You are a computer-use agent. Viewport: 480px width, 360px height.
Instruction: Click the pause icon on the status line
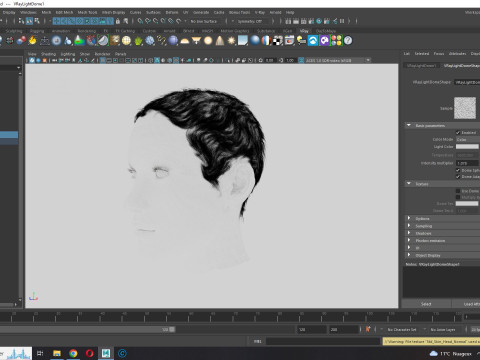click(x=342, y=21)
